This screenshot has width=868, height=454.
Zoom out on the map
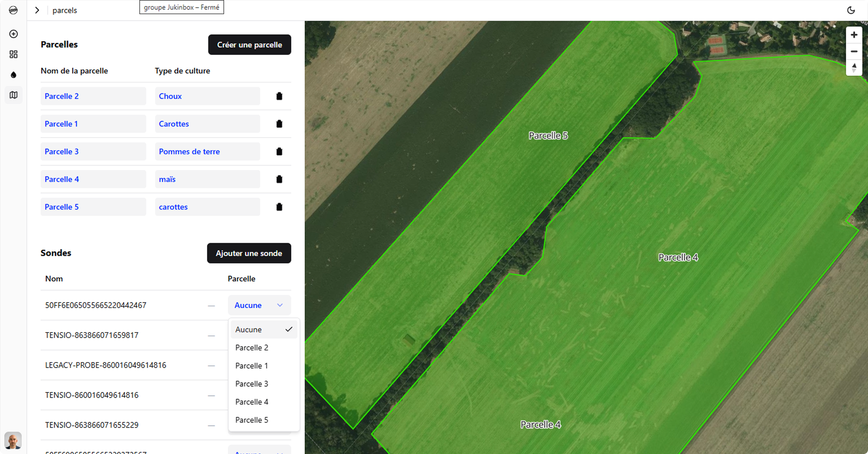tap(854, 52)
